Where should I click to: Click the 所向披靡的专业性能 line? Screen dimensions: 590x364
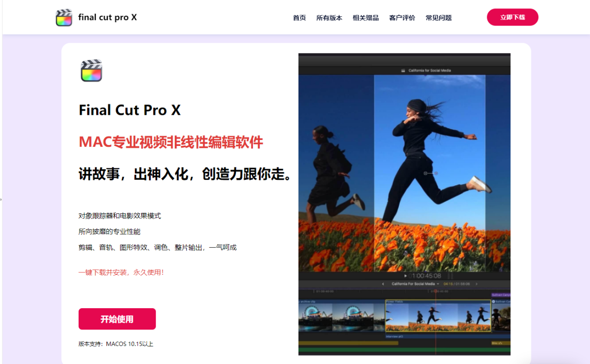pyautogui.click(x=109, y=232)
